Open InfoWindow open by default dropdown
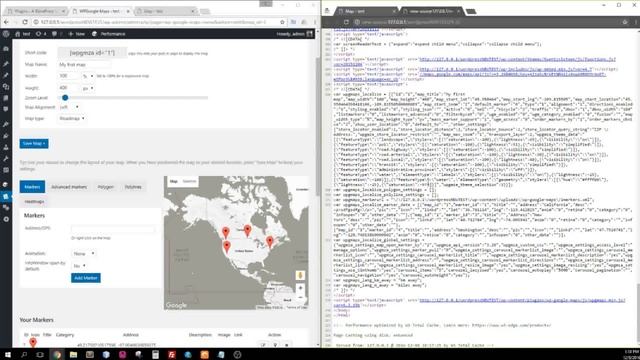Image resolution: width=640 pixels, height=360 pixels. 79,266
